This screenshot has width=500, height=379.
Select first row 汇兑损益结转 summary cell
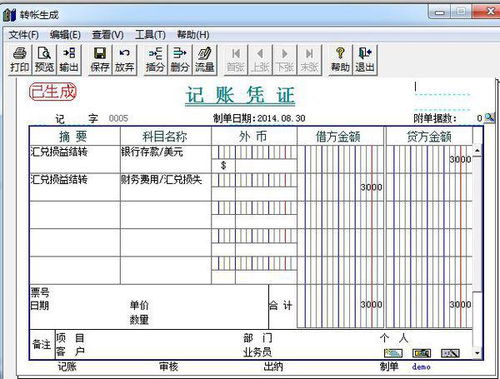pos(75,159)
